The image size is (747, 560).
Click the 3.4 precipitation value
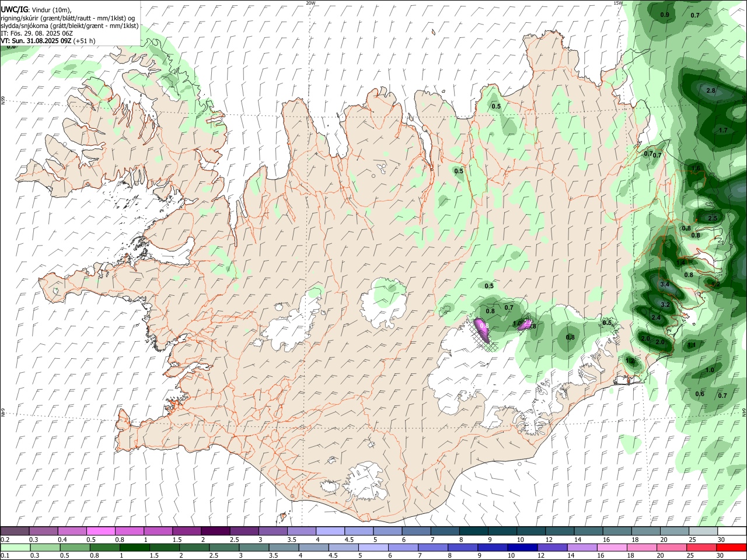(x=665, y=284)
